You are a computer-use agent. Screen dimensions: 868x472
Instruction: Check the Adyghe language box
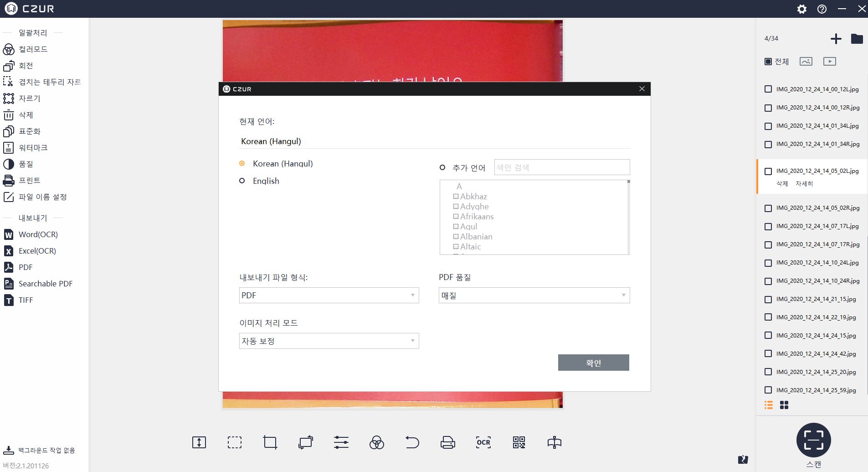[x=456, y=207]
